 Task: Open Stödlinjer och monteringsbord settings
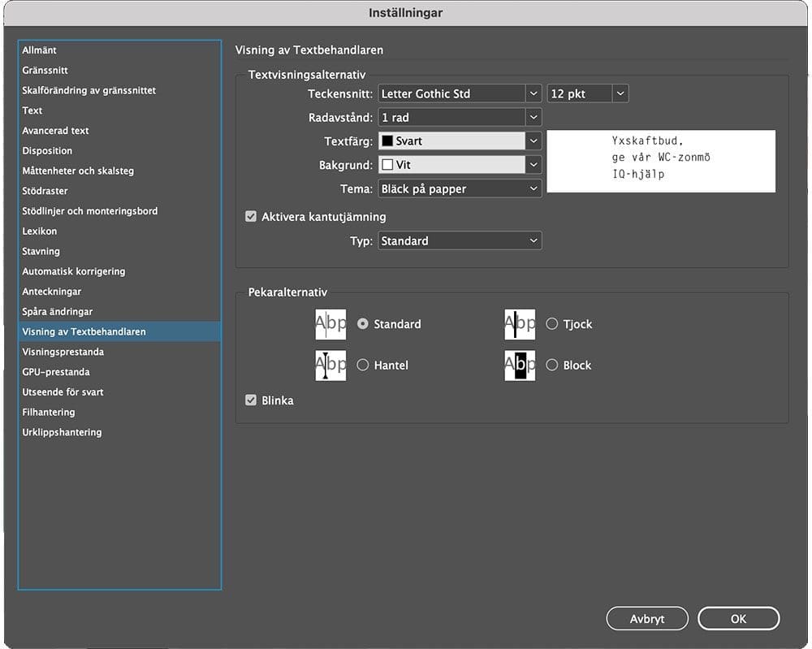[x=119, y=211]
